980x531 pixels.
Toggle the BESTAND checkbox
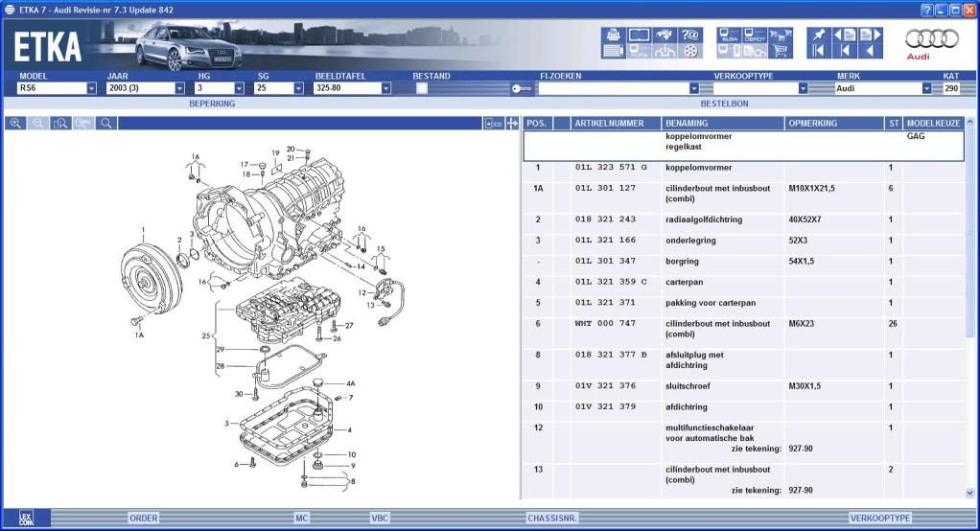coord(422,89)
